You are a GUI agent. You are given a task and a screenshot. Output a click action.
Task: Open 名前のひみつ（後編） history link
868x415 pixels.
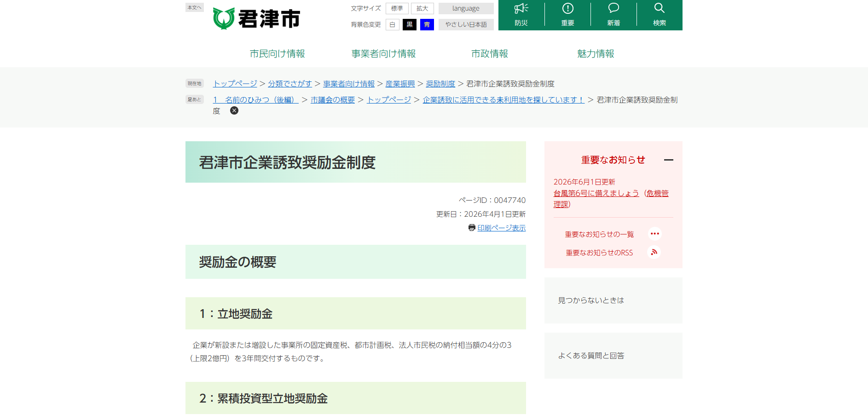click(255, 99)
